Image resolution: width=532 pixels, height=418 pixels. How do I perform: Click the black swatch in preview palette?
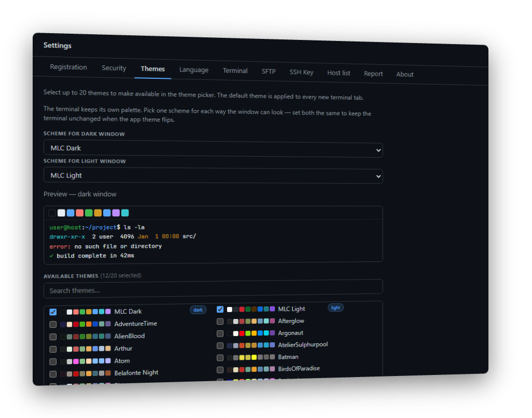point(52,213)
